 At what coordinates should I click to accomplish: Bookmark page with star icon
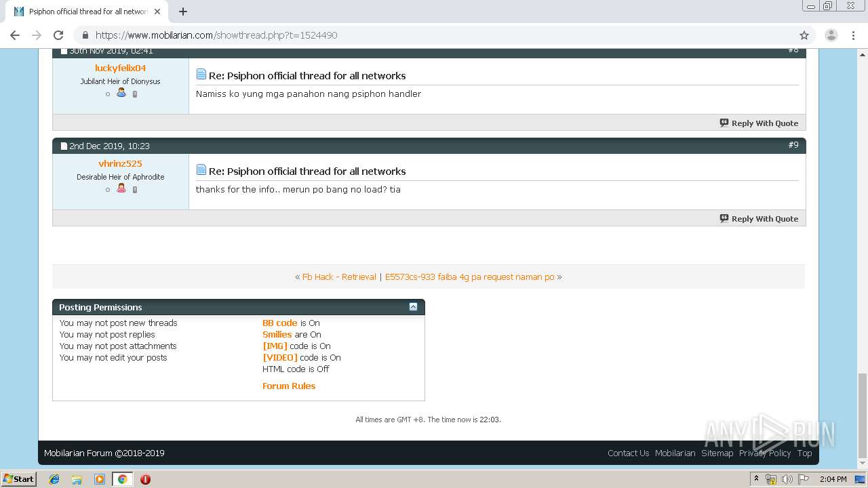[804, 35]
